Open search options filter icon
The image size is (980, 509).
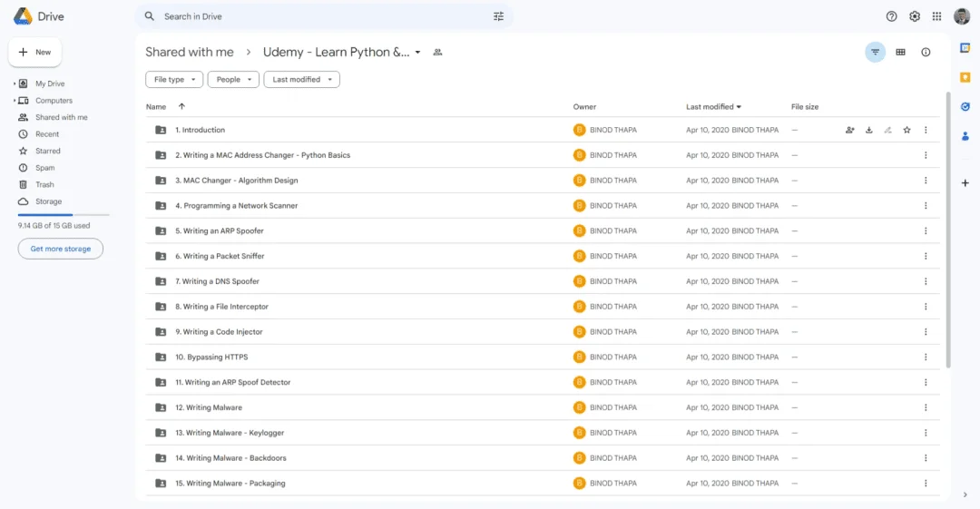click(x=498, y=16)
